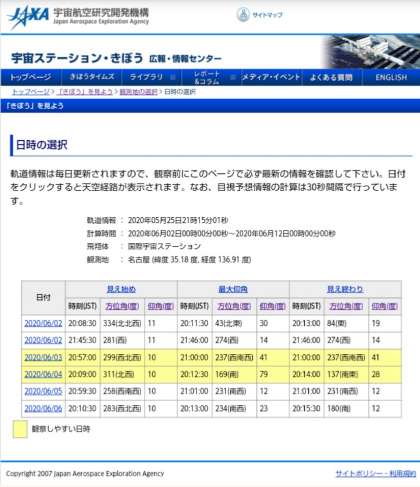Open the きぼうタイムズ navigation menu
This screenshot has width=420, height=487.
[x=92, y=77]
